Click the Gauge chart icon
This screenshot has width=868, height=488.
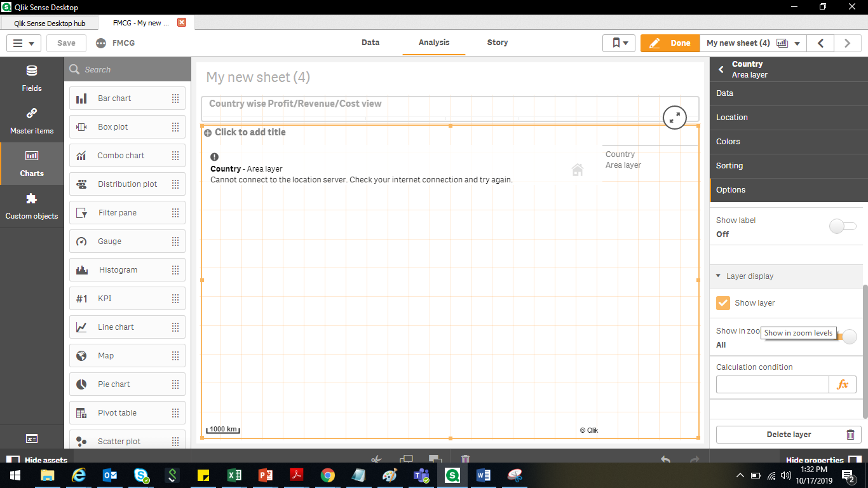pos(81,241)
